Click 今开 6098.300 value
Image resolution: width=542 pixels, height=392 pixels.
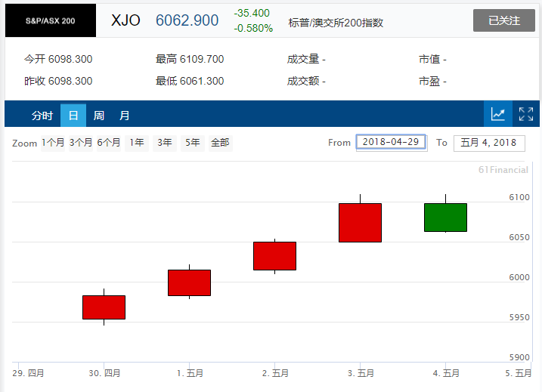(58, 59)
